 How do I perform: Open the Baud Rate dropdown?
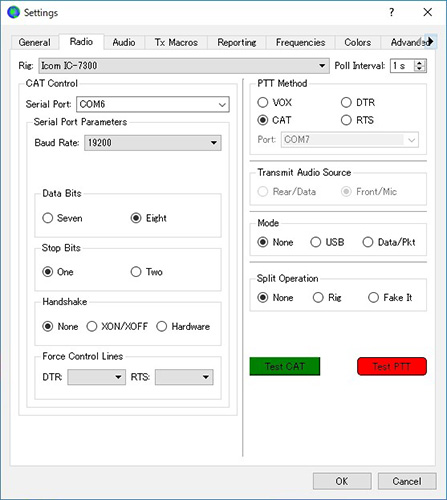(x=153, y=143)
